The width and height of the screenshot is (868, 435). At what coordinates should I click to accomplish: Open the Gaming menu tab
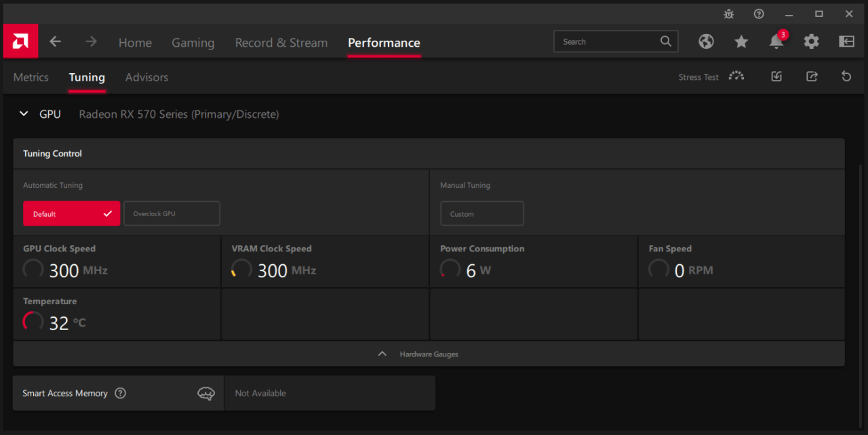tap(193, 43)
